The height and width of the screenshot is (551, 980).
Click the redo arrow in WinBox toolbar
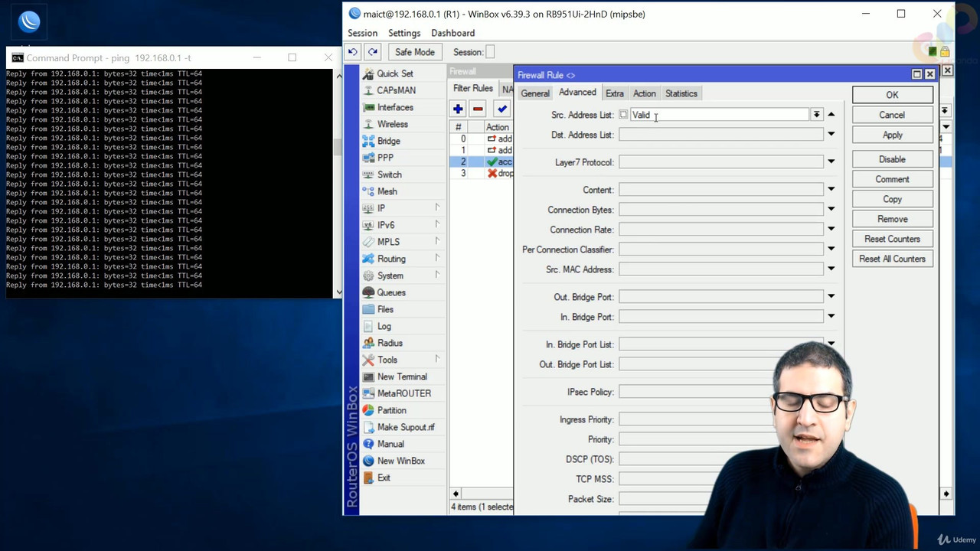(x=373, y=52)
